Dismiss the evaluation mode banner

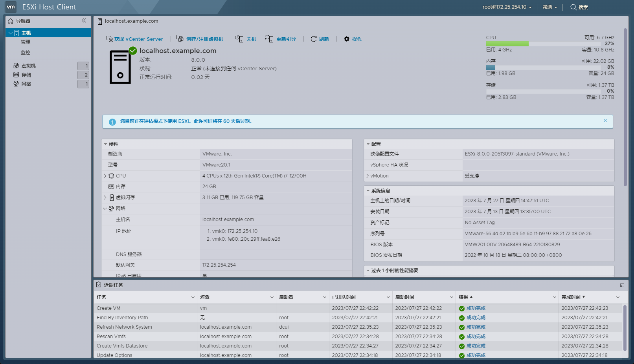point(605,121)
